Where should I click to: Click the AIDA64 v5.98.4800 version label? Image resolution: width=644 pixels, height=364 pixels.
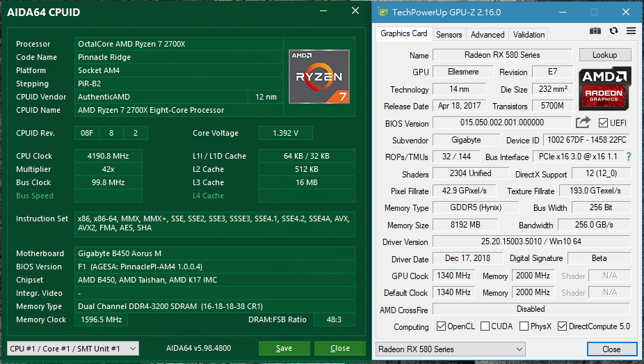pos(198,348)
